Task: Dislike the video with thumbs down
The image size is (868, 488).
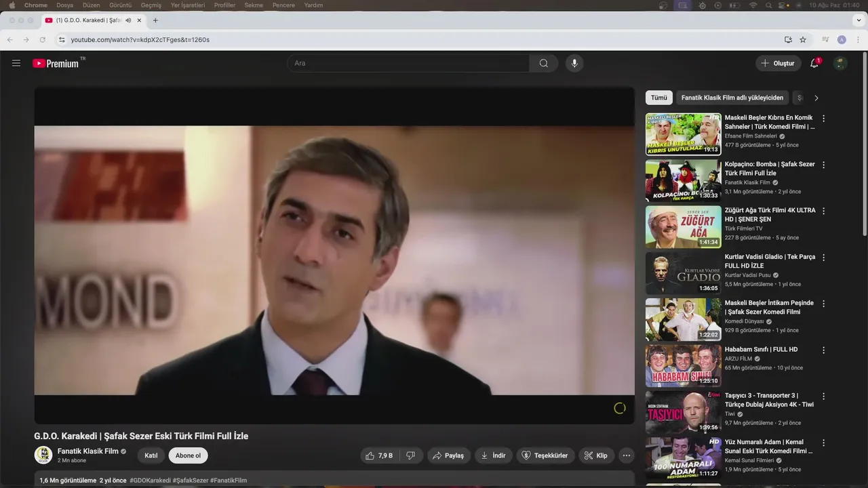Action: click(410, 455)
